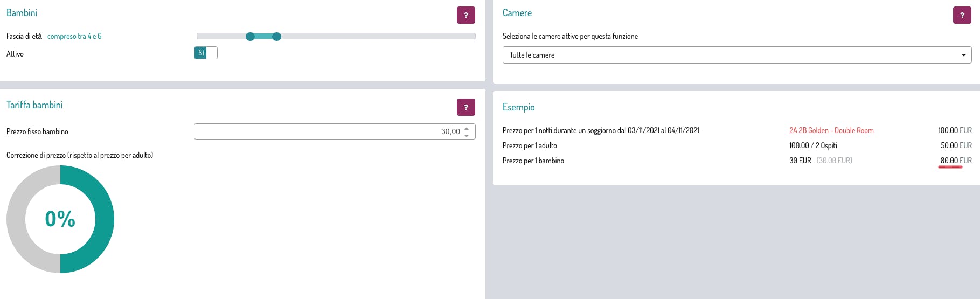
Task: Open the Tutte le camere dropdown
Action: tap(736, 55)
